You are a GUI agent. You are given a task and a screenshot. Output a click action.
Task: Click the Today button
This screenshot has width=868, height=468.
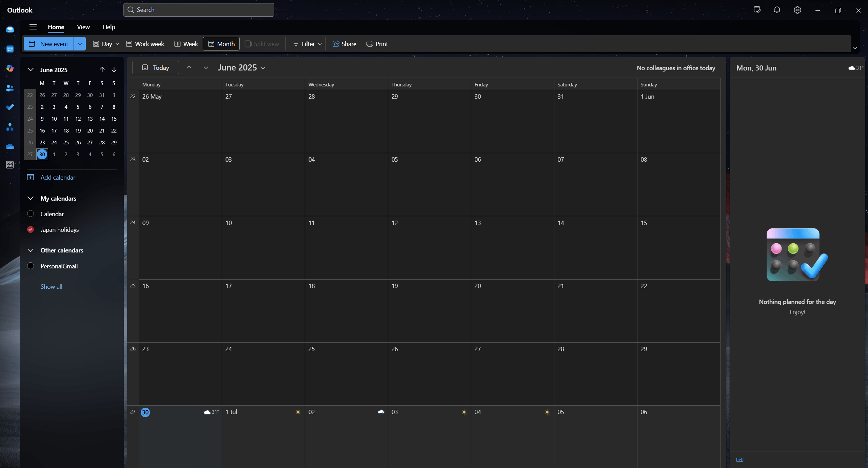click(x=156, y=67)
